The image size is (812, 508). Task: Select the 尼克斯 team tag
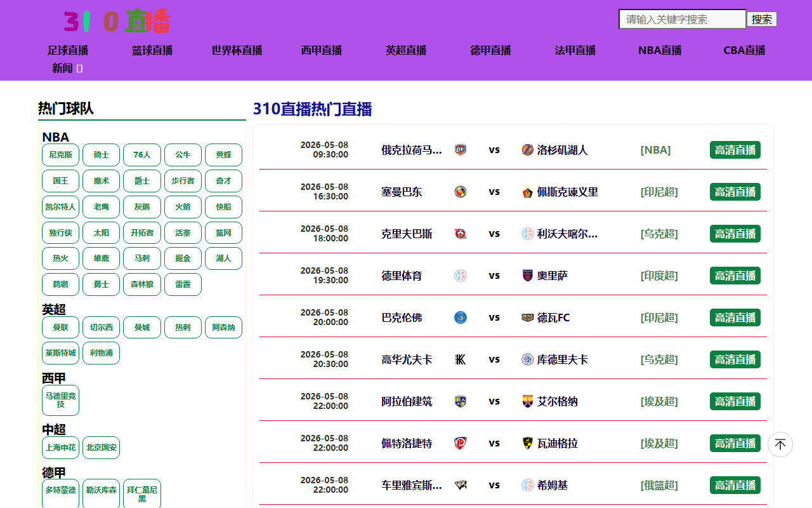[x=60, y=155]
